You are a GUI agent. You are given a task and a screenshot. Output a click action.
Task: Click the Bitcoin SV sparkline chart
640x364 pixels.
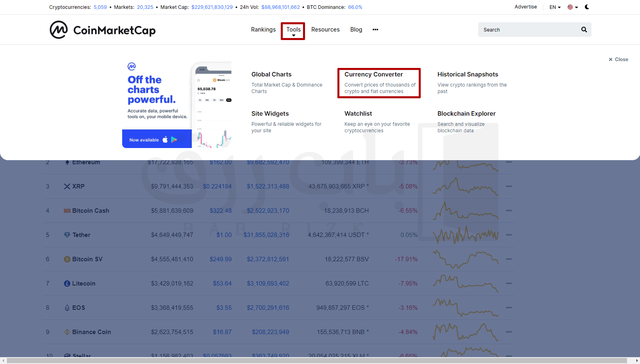[x=465, y=259]
